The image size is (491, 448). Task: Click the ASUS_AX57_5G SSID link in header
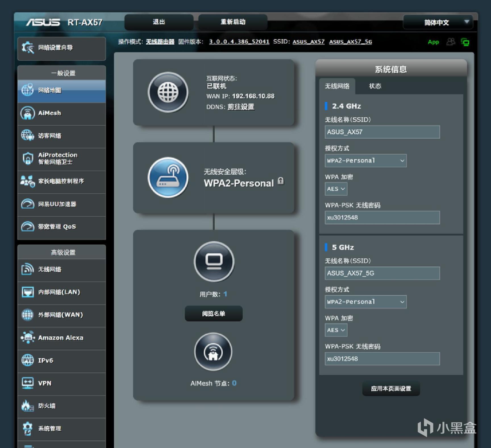click(350, 42)
